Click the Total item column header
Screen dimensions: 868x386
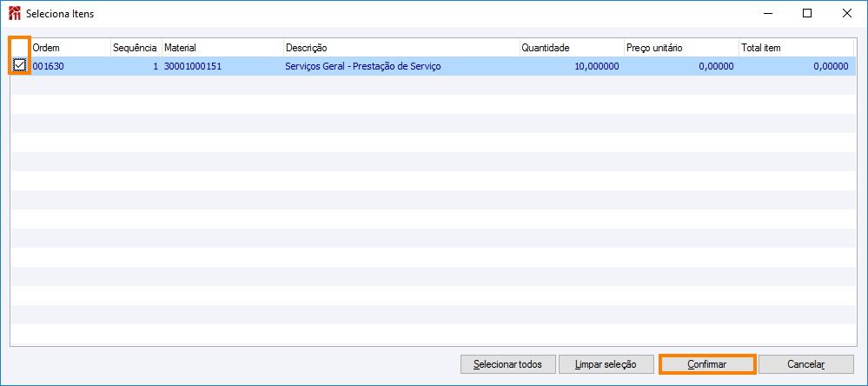(x=794, y=47)
